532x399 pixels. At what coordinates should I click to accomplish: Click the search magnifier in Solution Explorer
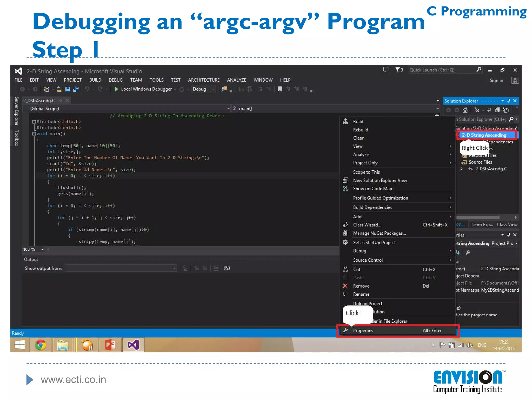tap(511, 119)
